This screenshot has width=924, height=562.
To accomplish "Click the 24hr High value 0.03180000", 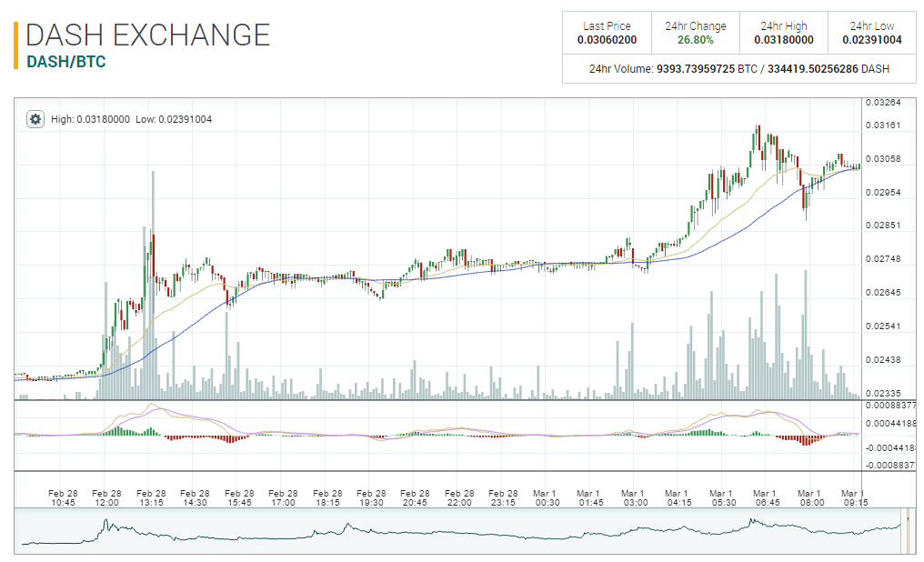I will (783, 39).
